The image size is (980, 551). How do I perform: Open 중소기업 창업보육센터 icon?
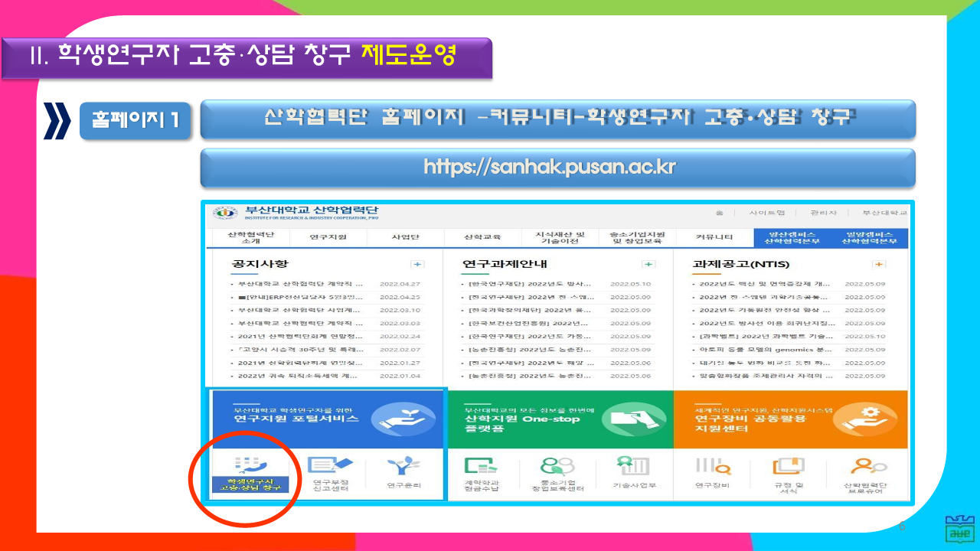point(557,466)
